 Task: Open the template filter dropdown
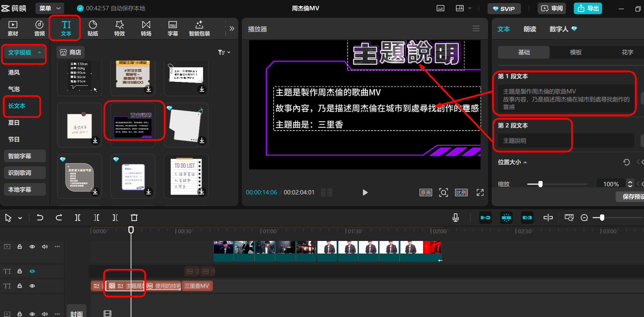[224, 52]
